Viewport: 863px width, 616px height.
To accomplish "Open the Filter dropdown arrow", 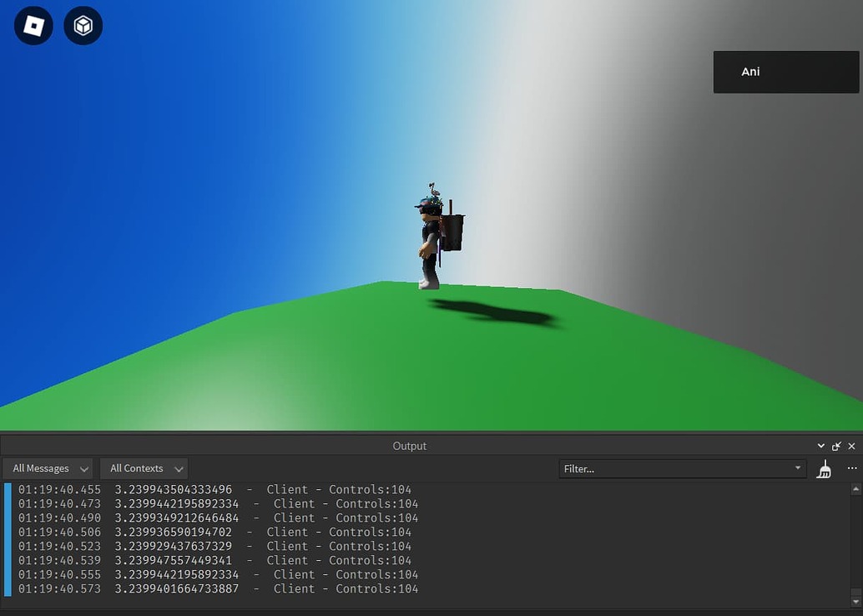I will [x=798, y=468].
